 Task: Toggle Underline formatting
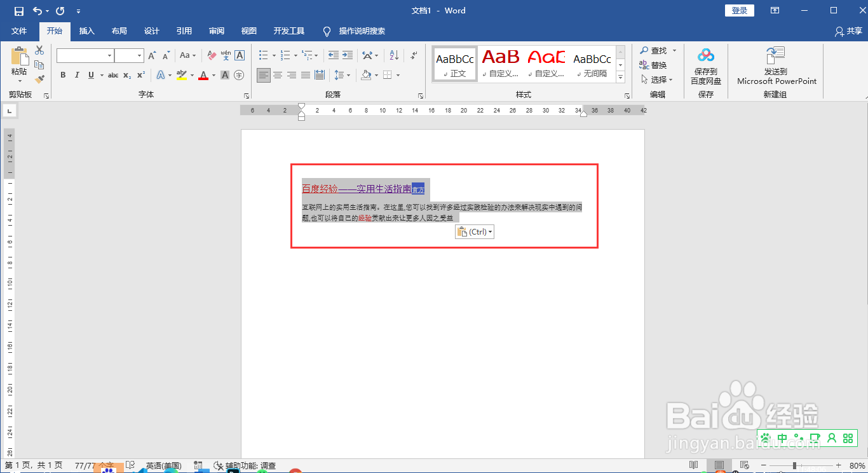[92, 75]
